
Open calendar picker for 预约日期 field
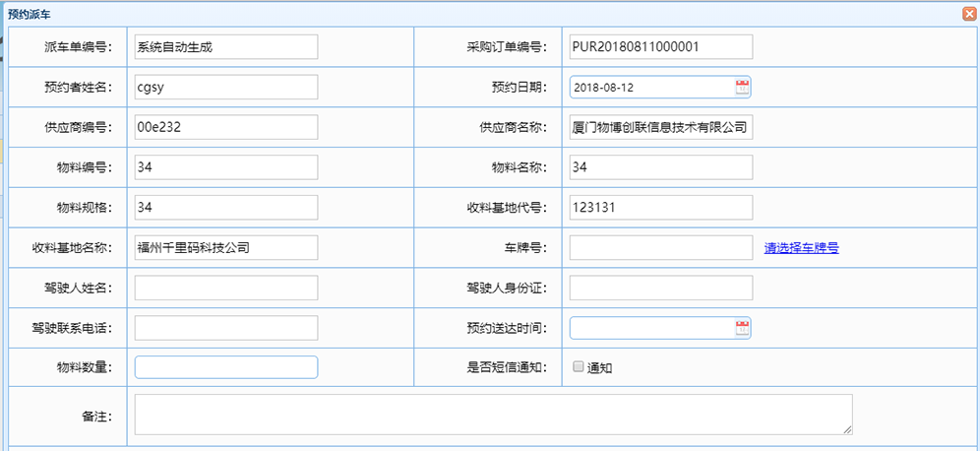(742, 87)
